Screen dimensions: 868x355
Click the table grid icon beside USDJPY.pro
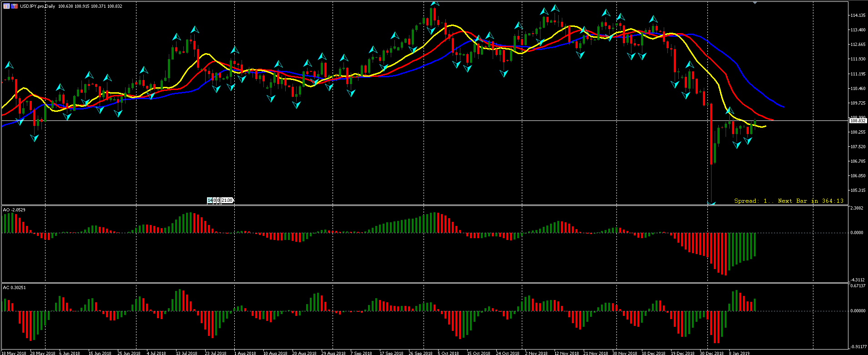click(x=6, y=6)
